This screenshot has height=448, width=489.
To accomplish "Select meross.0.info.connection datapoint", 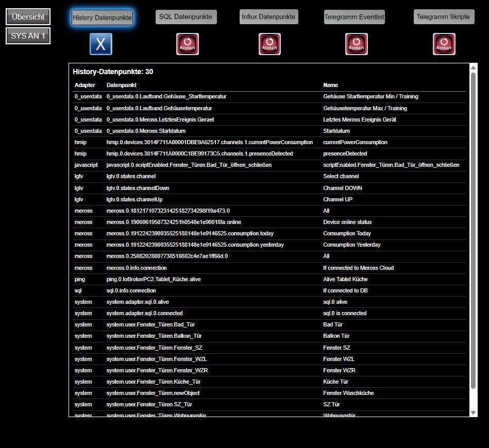I will tap(137, 268).
